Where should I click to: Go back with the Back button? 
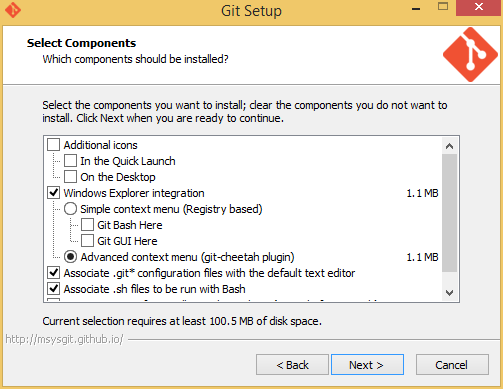click(x=292, y=365)
